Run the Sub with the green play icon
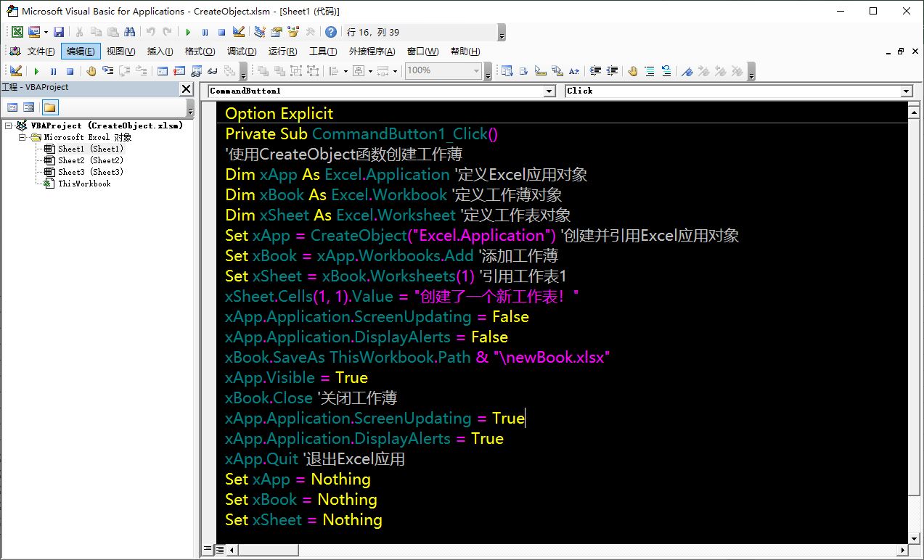Viewport: 924px width, 560px height. [x=188, y=31]
